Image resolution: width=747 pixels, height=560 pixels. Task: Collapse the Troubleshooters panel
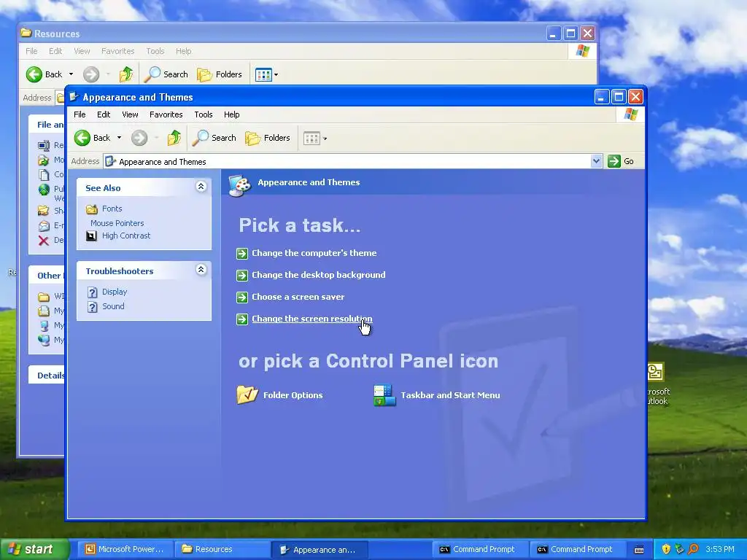[201, 270]
